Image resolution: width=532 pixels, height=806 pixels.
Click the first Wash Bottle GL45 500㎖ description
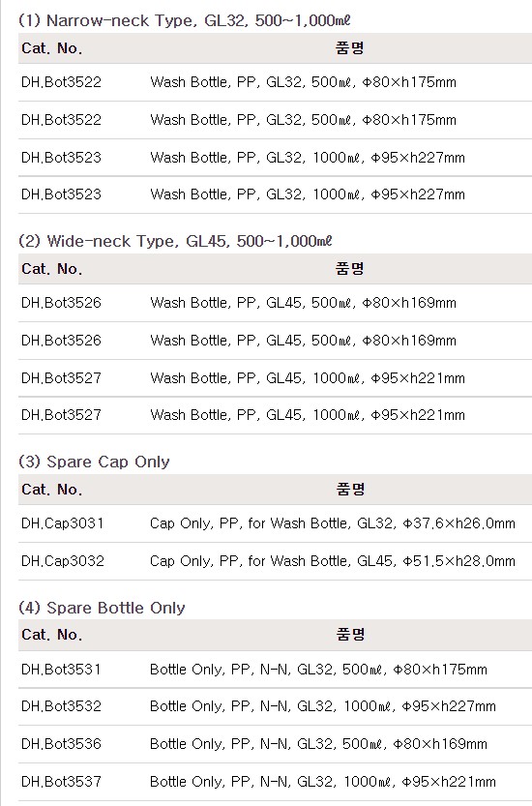(304, 303)
